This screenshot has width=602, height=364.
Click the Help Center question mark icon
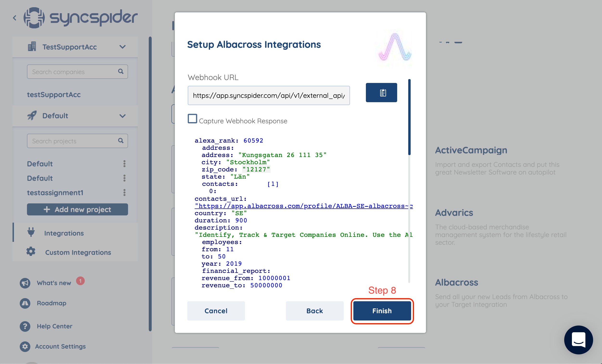tap(25, 326)
